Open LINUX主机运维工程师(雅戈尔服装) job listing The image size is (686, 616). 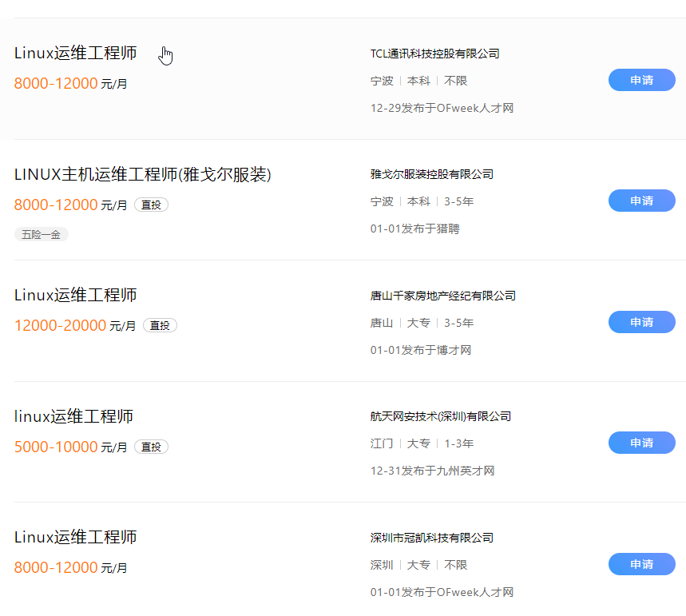coord(143,174)
